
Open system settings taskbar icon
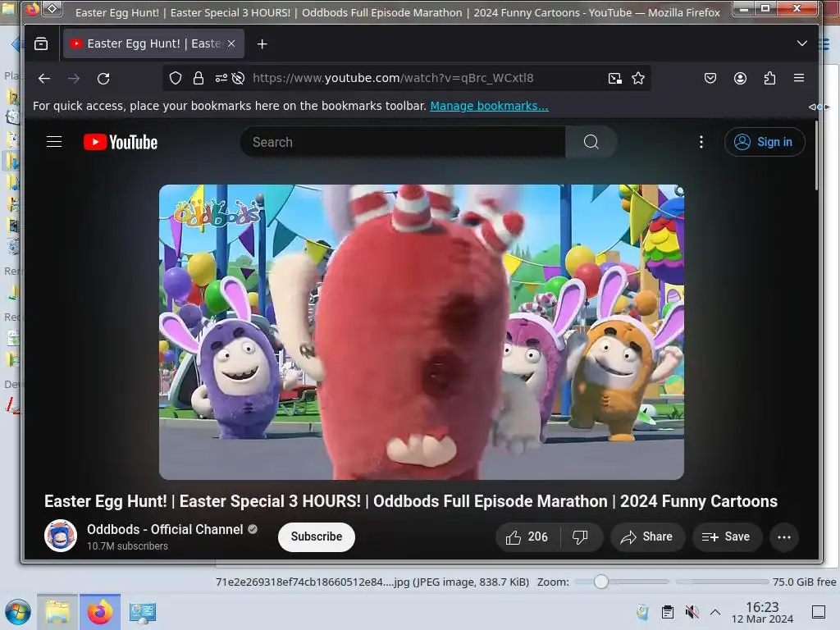[143, 612]
